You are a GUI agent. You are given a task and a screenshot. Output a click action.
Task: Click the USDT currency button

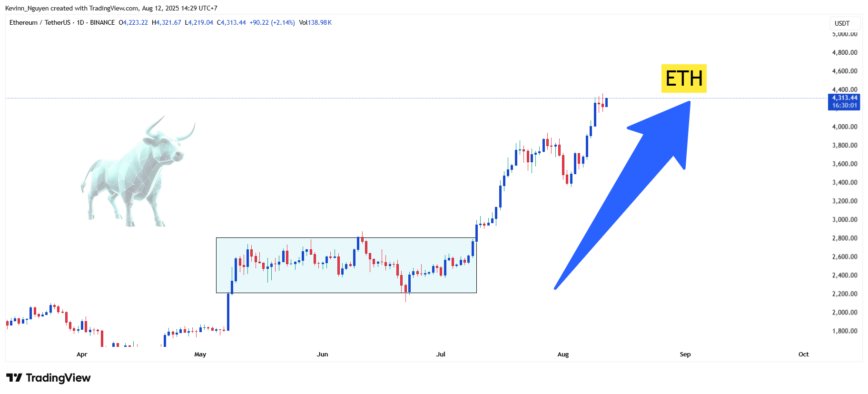845,23
